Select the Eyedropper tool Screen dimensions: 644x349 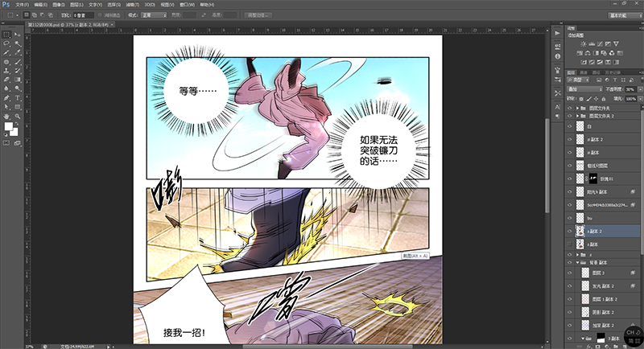point(17,52)
